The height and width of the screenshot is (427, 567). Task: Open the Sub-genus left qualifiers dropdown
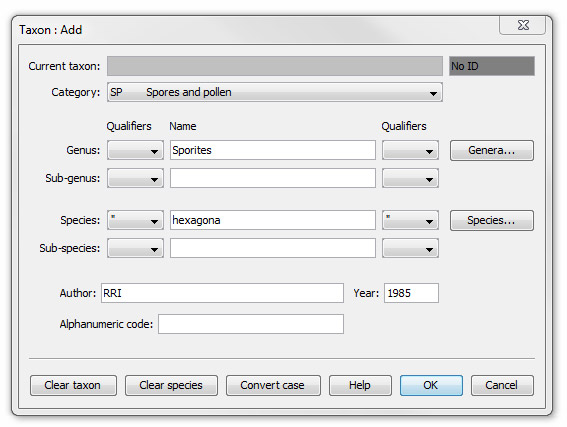(x=135, y=178)
